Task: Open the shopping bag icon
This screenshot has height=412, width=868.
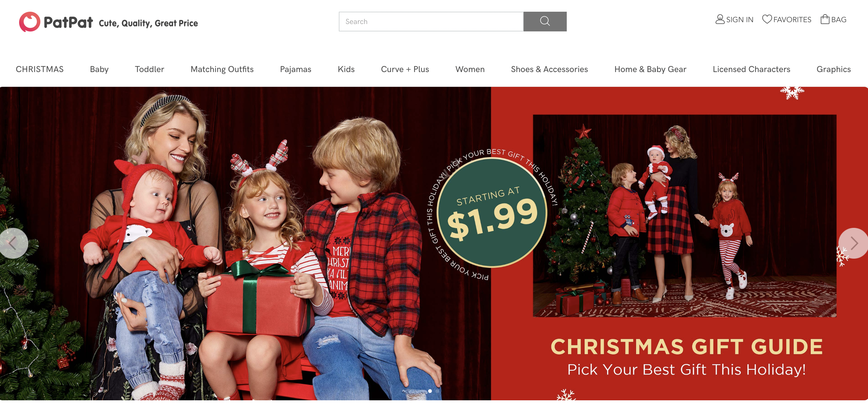Action: [825, 19]
